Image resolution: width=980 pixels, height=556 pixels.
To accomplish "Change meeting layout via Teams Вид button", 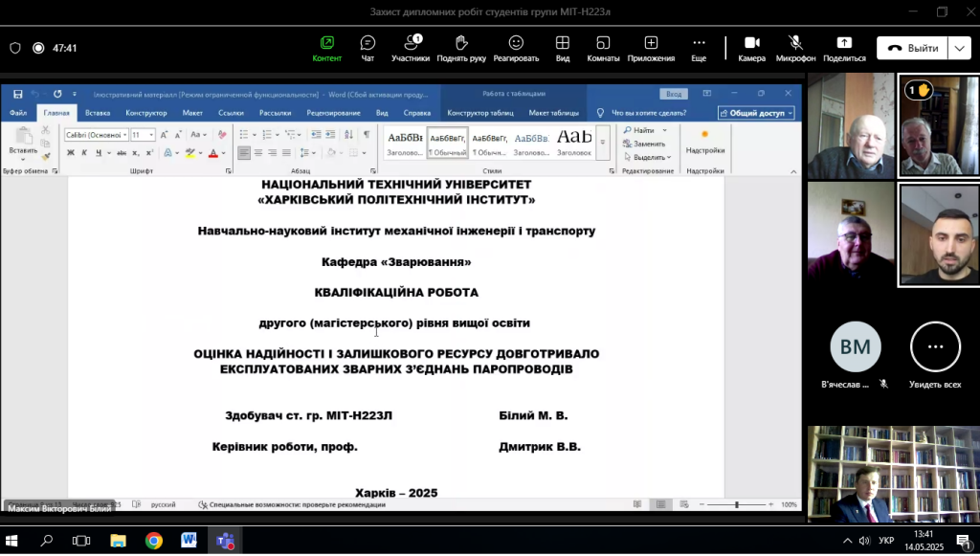I will pos(563,48).
